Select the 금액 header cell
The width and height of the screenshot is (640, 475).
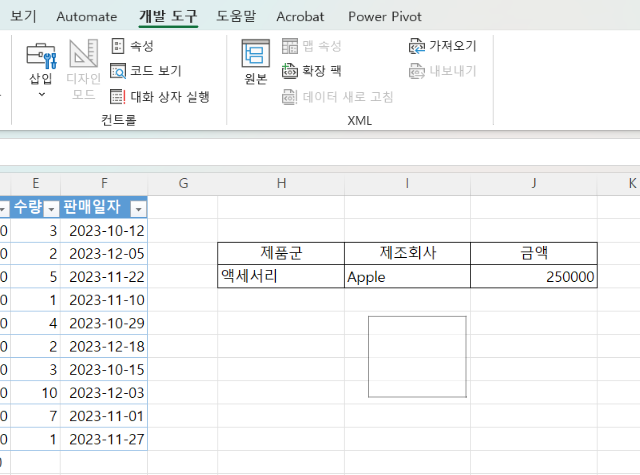point(534,253)
